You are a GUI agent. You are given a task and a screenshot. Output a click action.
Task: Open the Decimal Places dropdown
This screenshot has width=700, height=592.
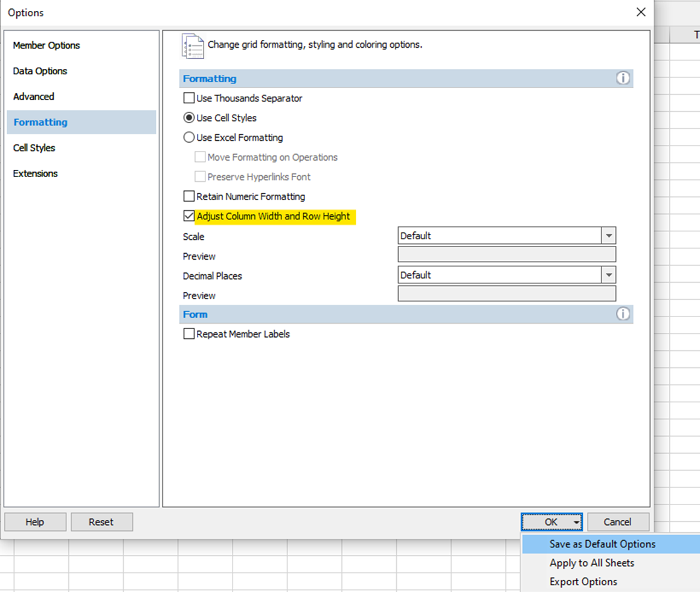[608, 275]
